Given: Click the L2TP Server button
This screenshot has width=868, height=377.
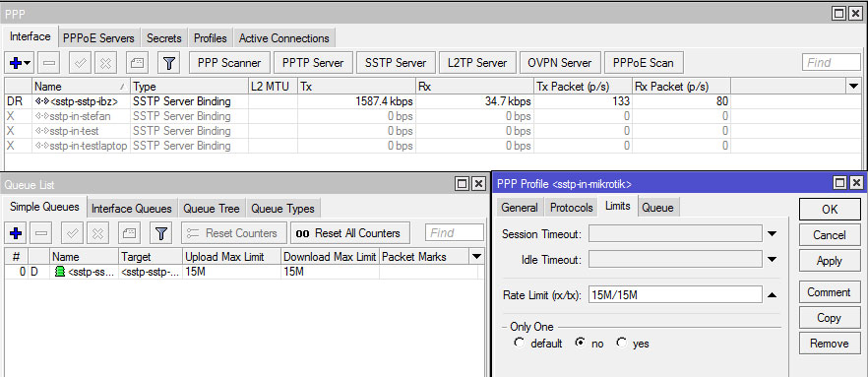Looking at the screenshot, I should [x=477, y=63].
